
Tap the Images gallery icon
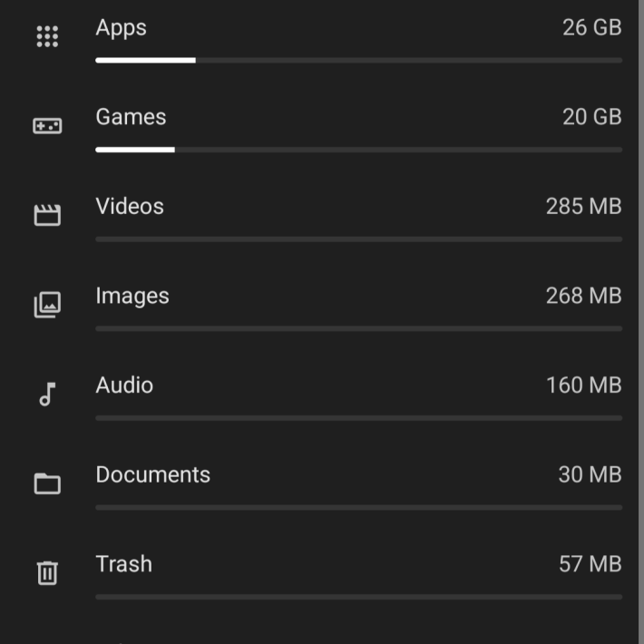(47, 305)
